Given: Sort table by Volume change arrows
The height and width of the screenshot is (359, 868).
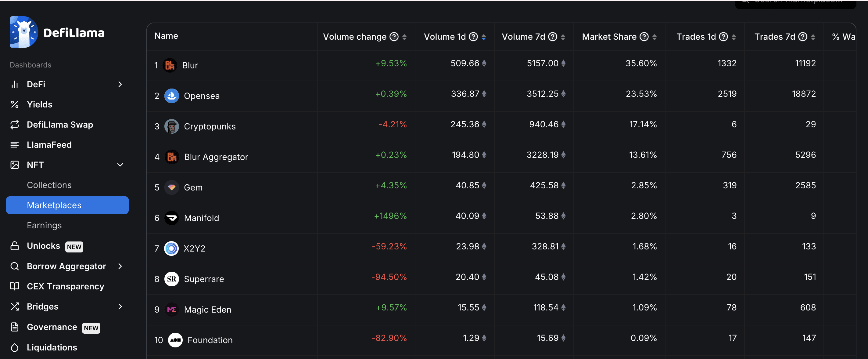Looking at the screenshot, I should 404,37.
